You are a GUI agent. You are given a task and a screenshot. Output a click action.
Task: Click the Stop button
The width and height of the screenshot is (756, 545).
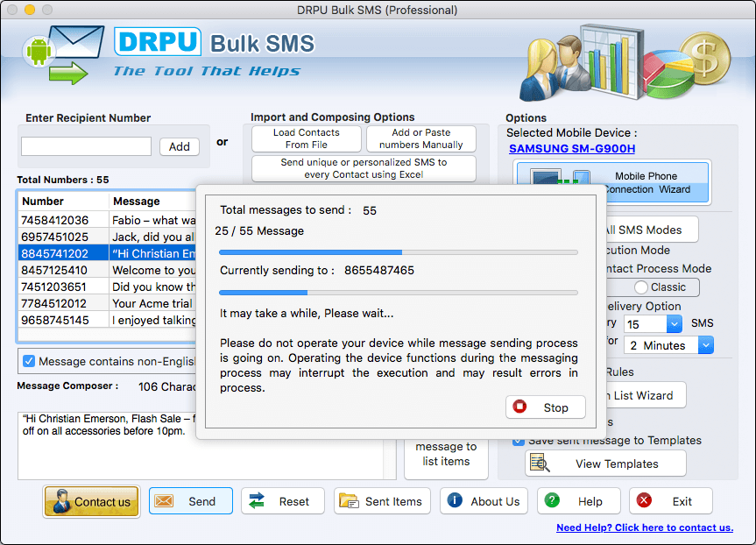[x=545, y=407]
